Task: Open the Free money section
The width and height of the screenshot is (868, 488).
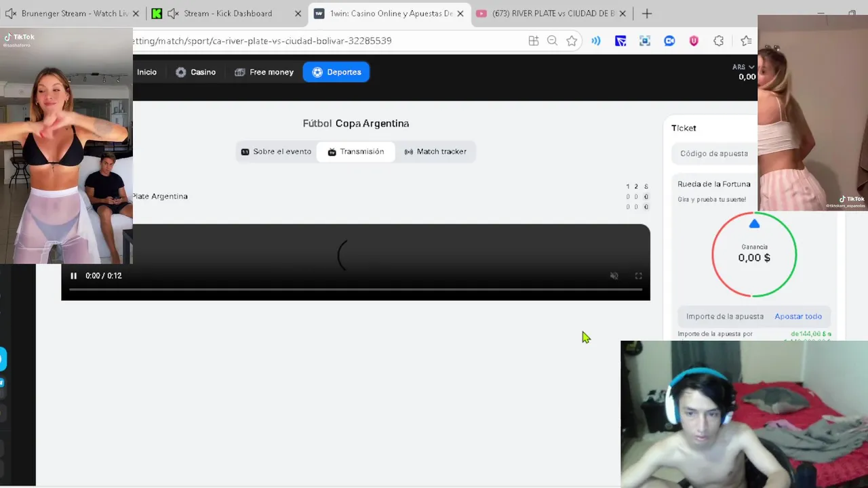Action: tap(264, 72)
